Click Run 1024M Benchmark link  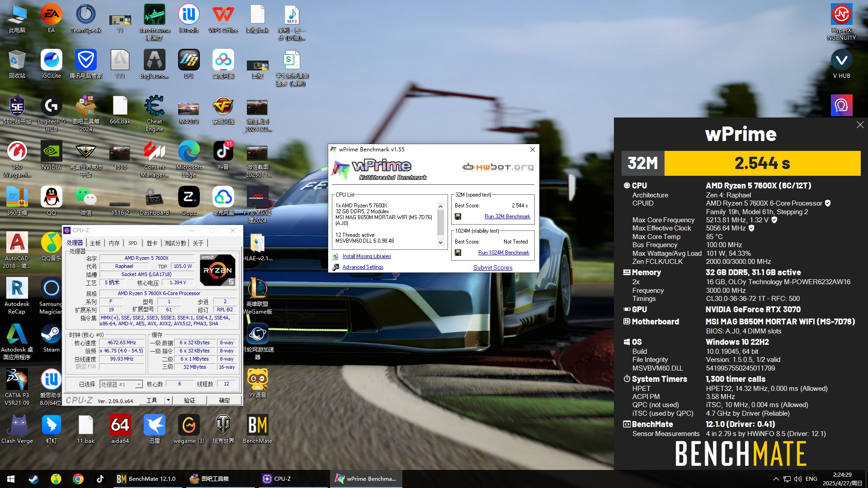[x=504, y=253]
